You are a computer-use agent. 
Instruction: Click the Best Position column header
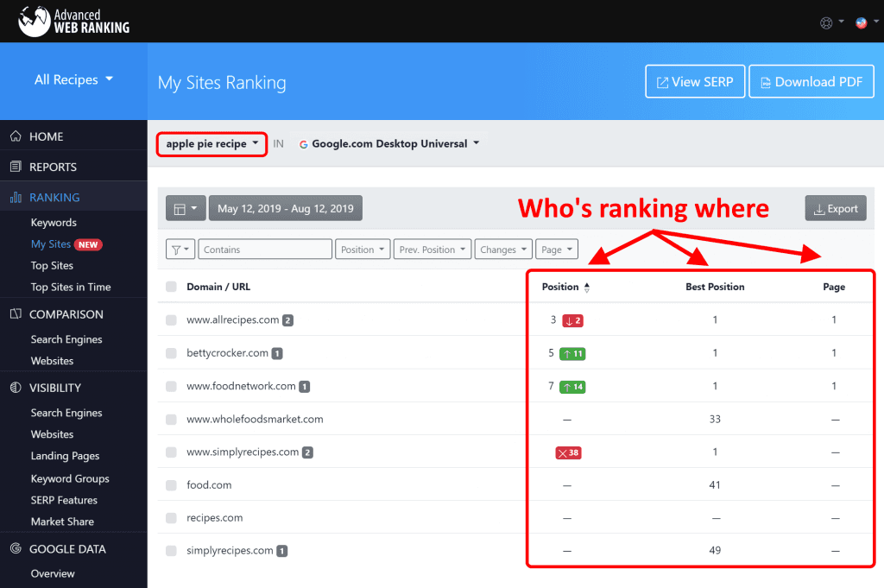click(x=715, y=287)
